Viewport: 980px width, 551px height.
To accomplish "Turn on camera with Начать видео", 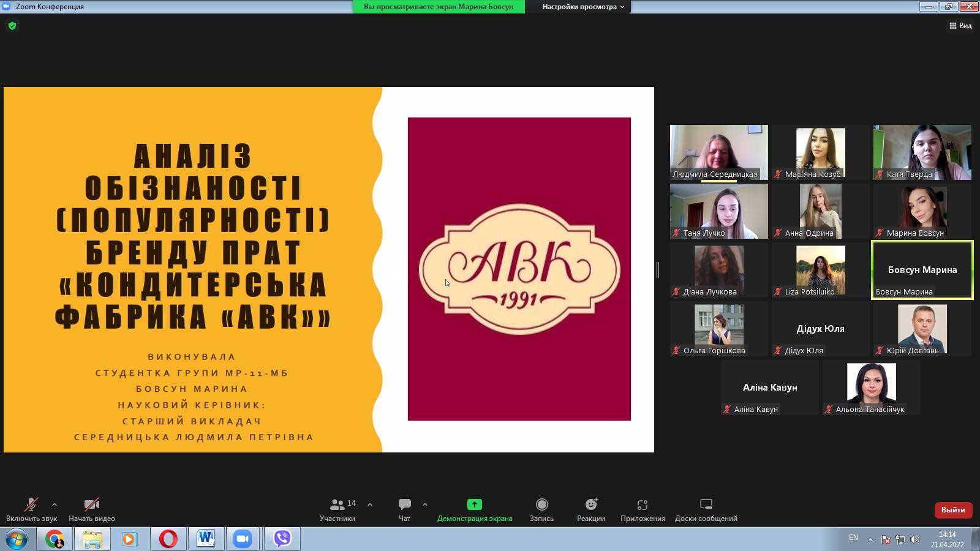I will [x=92, y=505].
